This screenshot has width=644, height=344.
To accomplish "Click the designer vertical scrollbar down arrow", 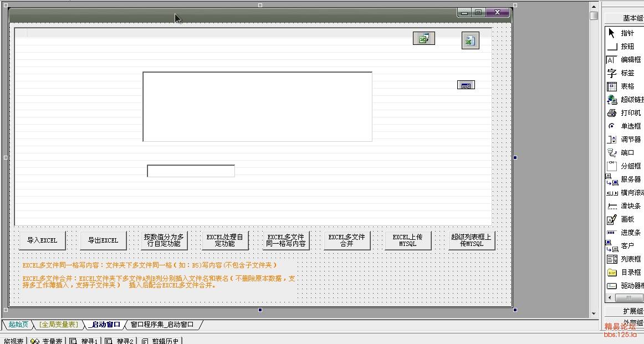I will (x=594, y=314).
